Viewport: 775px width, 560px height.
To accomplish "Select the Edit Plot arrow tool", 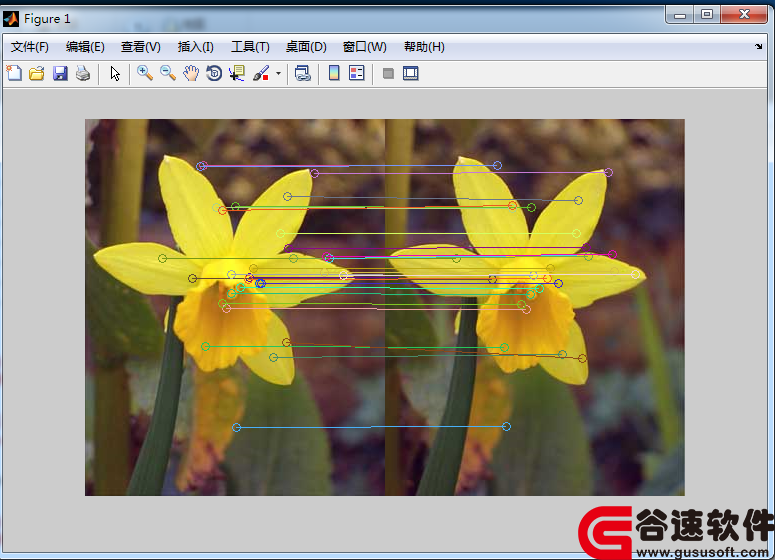I will coord(115,73).
